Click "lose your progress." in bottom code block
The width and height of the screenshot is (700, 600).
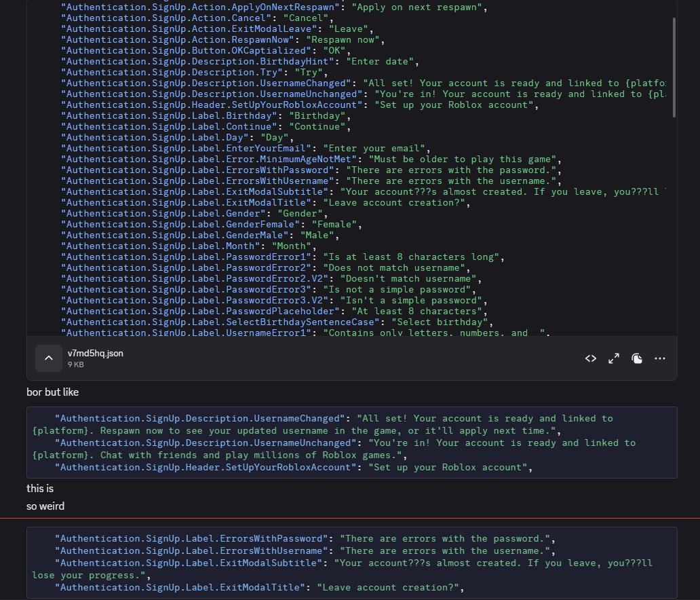(88, 576)
